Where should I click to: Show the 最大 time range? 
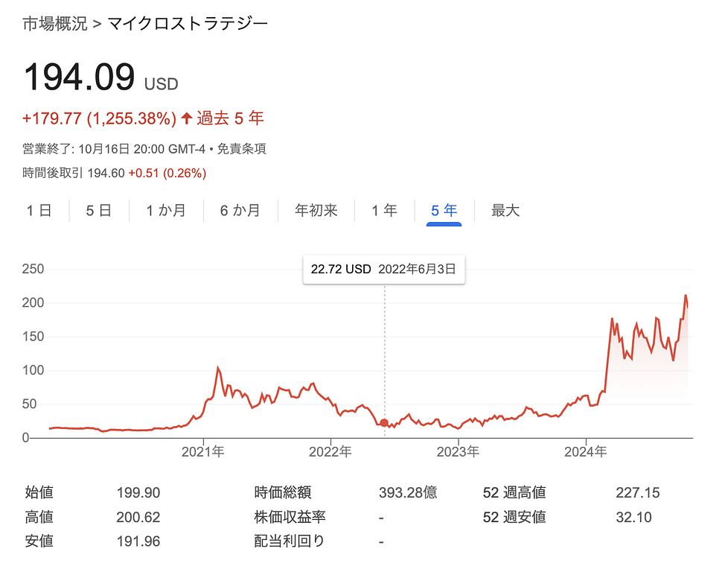pos(505,211)
